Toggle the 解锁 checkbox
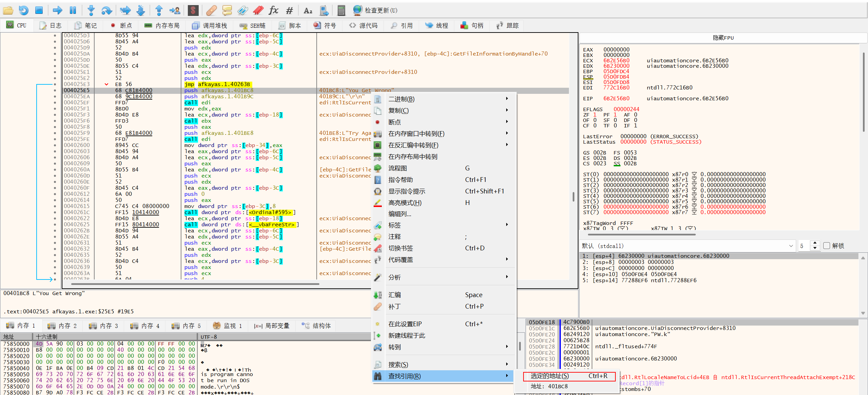This screenshot has height=395, width=868. (827, 246)
